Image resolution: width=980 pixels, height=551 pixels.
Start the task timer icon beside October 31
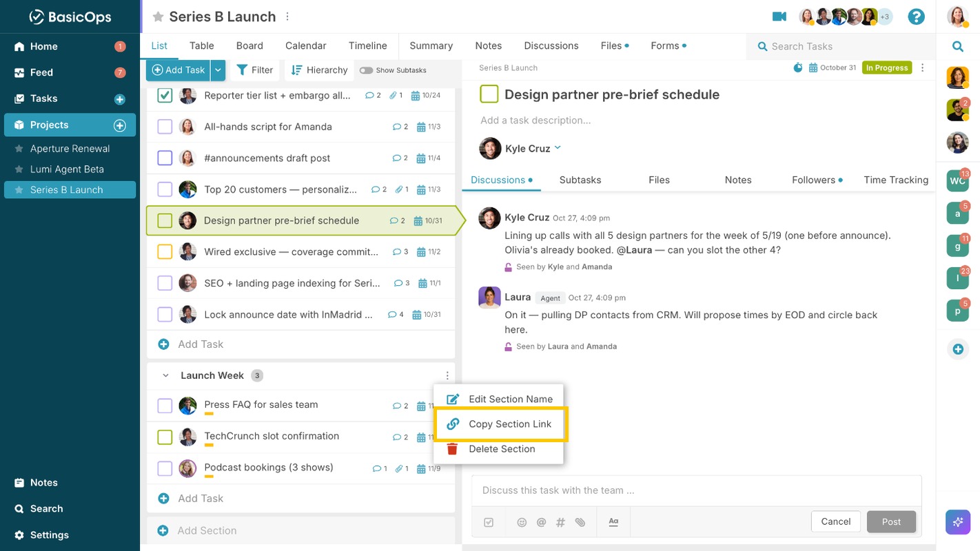pos(798,67)
